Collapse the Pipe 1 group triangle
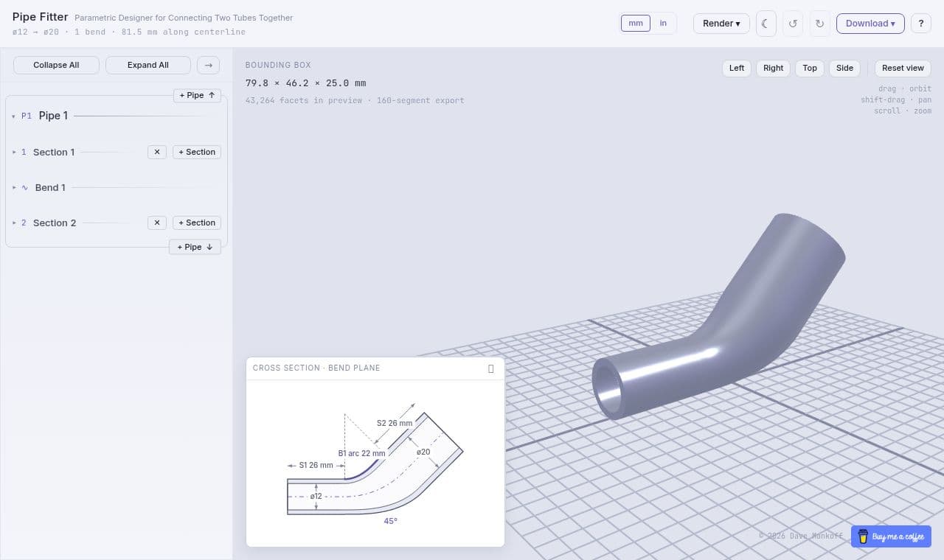 tap(13, 116)
